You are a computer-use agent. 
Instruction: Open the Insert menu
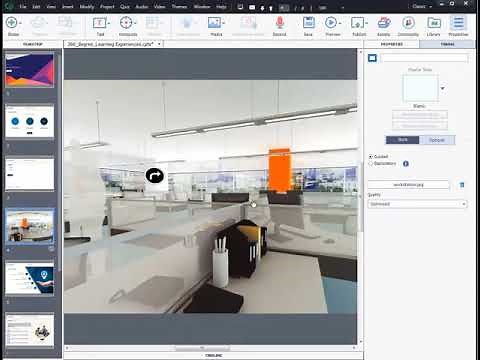point(67,6)
